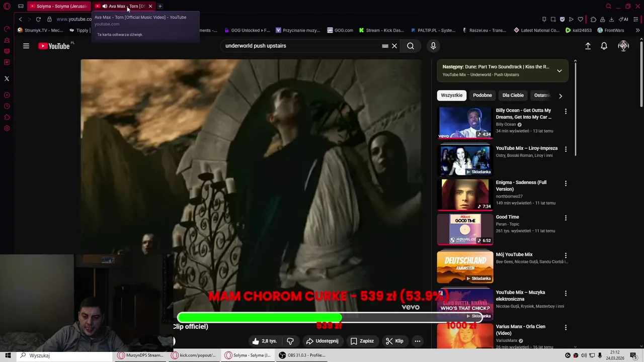
Task: Open the Opera AI assistant button
Action: tap(624, 19)
